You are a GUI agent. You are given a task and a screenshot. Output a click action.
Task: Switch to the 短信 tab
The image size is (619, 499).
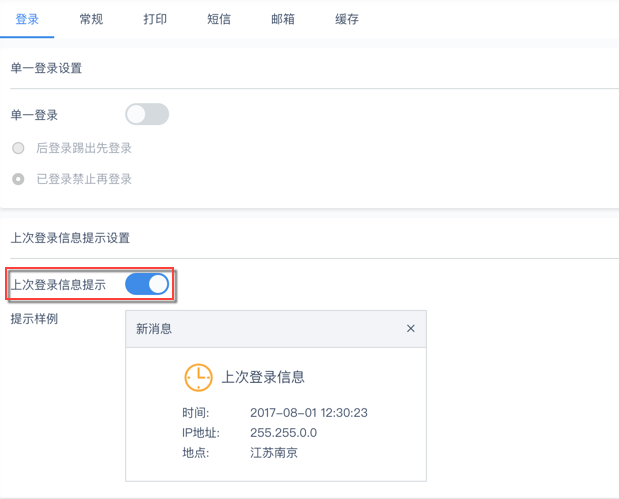[x=219, y=19]
